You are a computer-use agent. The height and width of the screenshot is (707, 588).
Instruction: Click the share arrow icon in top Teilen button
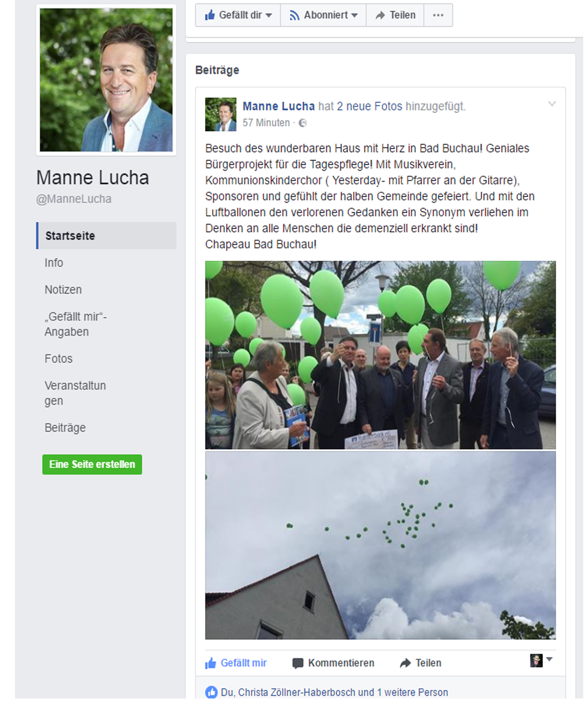point(380,15)
